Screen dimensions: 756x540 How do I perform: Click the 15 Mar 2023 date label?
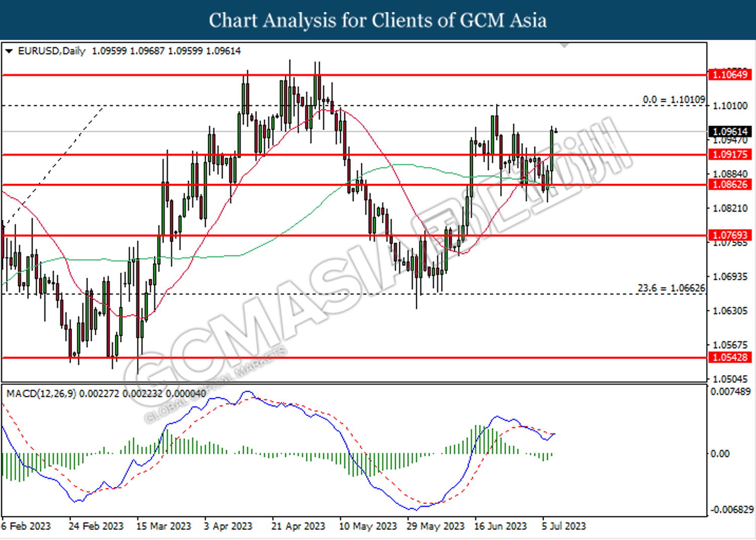coord(164,526)
